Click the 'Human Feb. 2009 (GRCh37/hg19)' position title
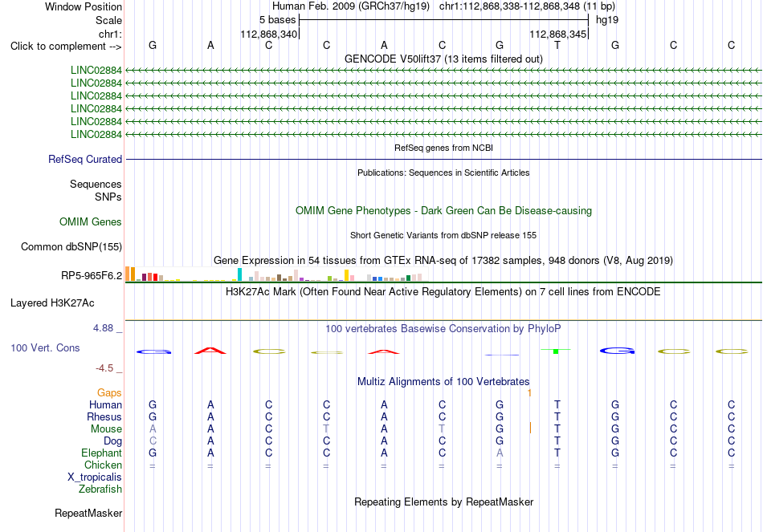Screen dimensions: 763x532 pos(351,6)
